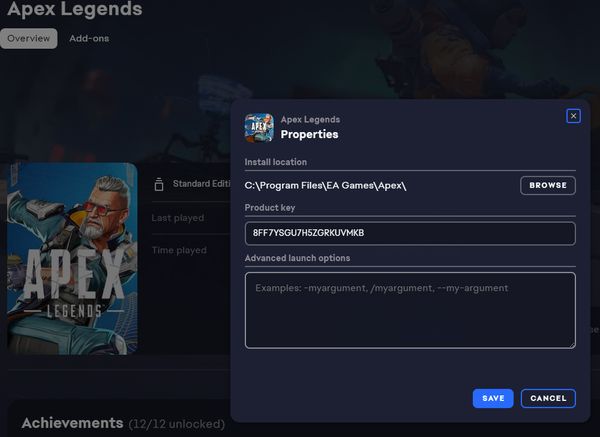The image size is (600, 437).
Task: Click the Apex Legends game icon in dialog
Action: [259, 127]
